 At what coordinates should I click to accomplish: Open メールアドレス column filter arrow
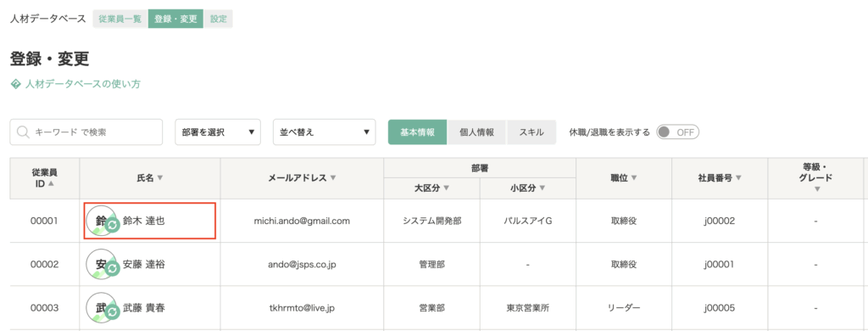(333, 178)
